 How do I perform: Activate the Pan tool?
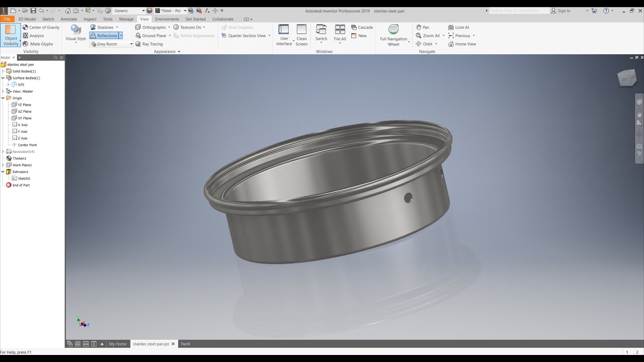(x=423, y=27)
